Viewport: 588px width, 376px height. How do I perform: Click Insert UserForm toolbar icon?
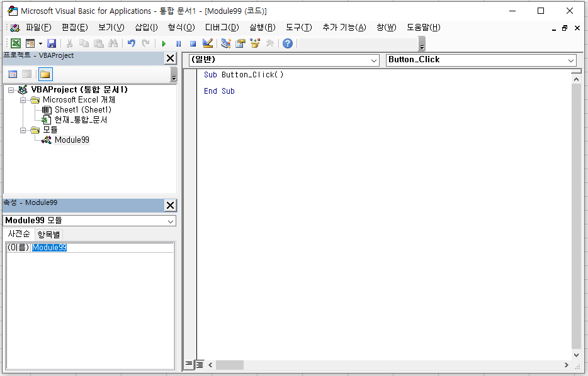point(30,43)
